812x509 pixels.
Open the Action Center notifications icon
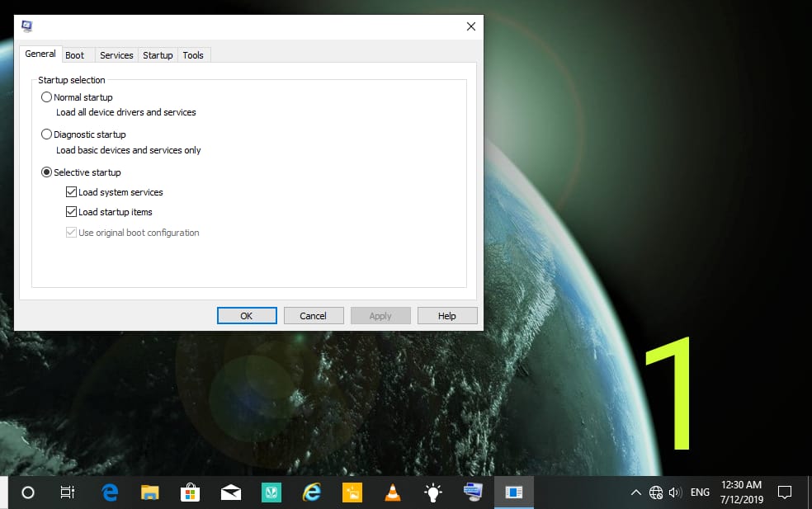785,493
